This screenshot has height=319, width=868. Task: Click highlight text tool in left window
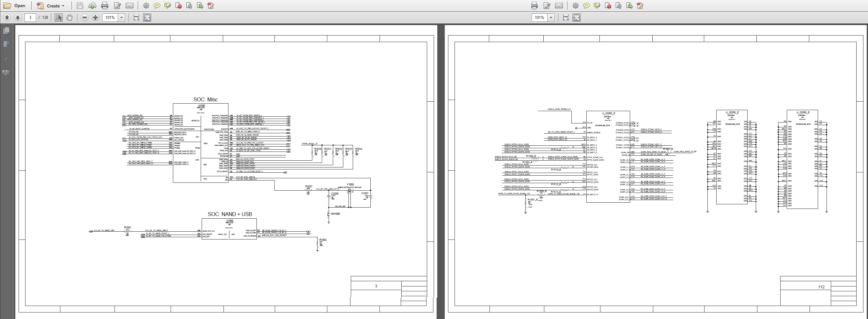click(x=167, y=6)
